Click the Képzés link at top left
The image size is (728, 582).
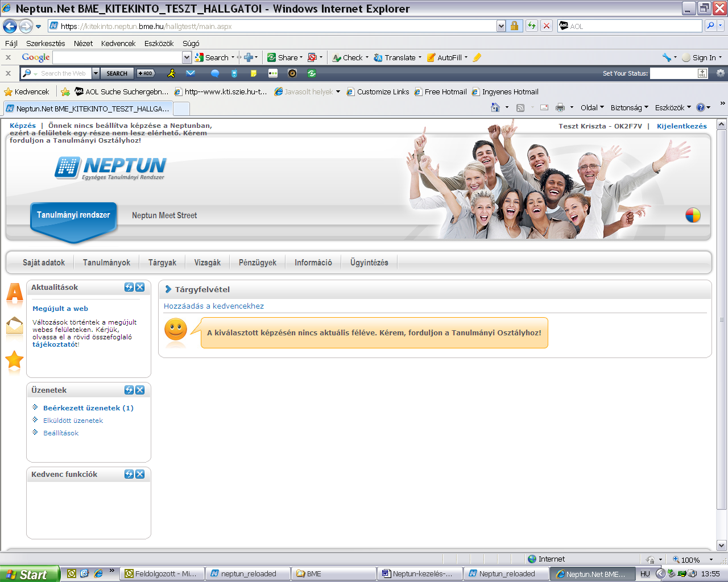pyautogui.click(x=23, y=126)
